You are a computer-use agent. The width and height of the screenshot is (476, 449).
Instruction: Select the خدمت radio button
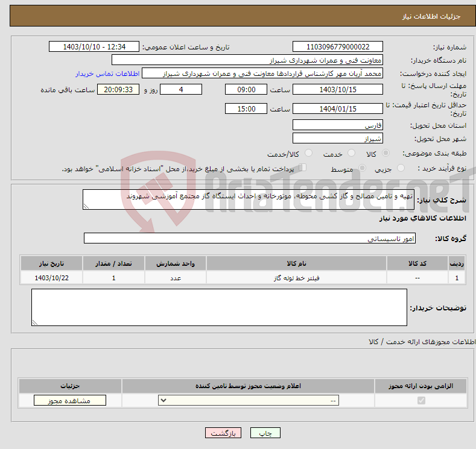point(351,153)
